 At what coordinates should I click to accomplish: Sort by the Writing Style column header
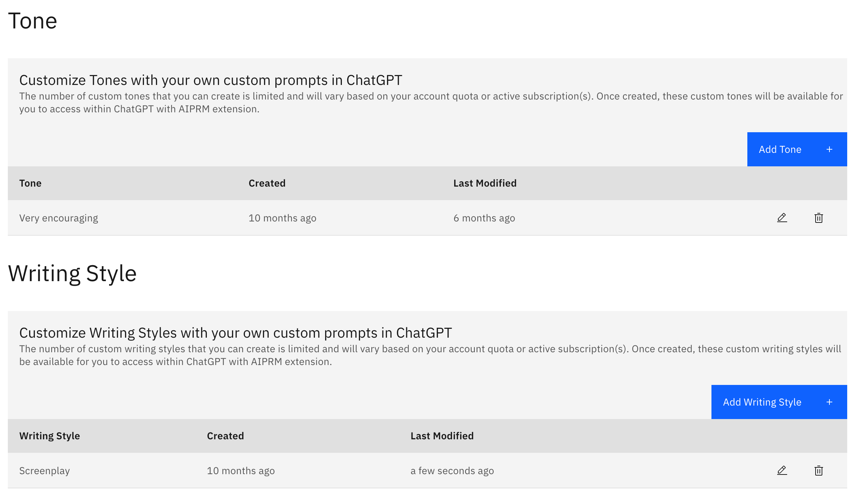point(49,436)
